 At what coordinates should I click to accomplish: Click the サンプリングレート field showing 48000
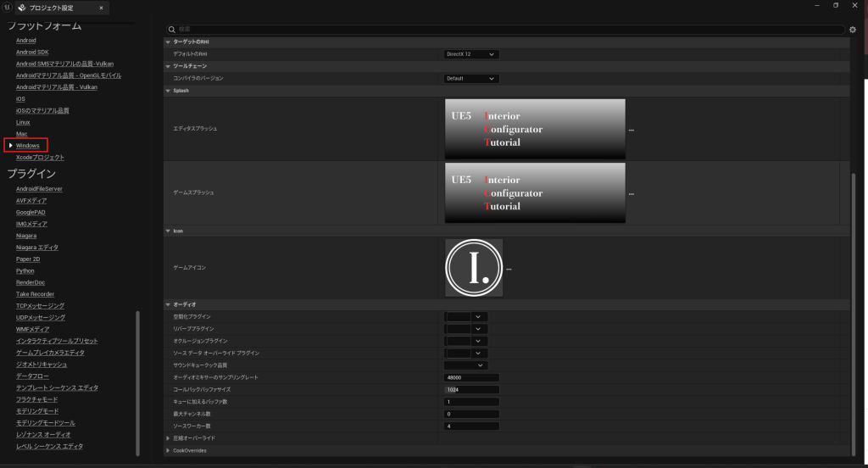[x=471, y=377]
